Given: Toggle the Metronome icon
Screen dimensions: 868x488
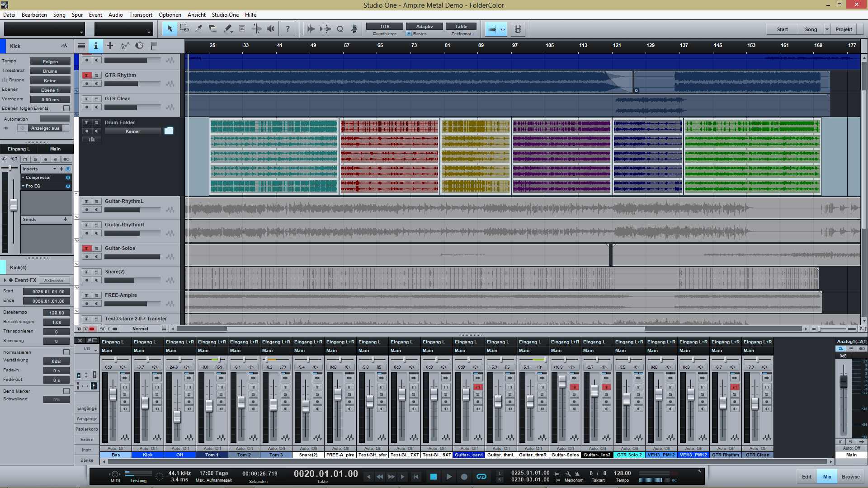Looking at the screenshot, I should coord(577,474).
